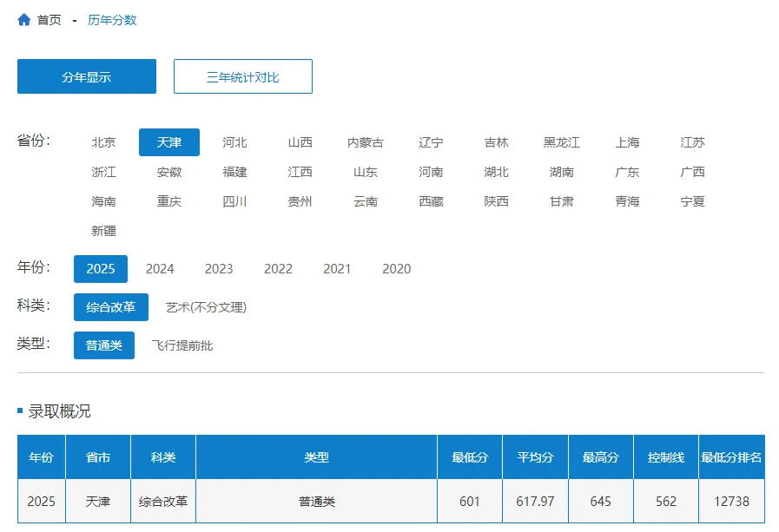779x532 pixels.
Task: Select province 北京
Action: [x=103, y=142]
